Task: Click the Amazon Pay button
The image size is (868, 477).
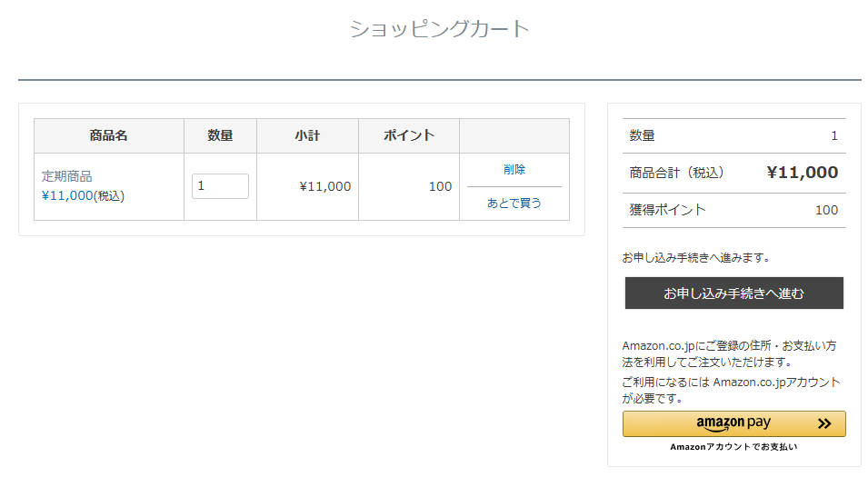Action: [x=734, y=423]
